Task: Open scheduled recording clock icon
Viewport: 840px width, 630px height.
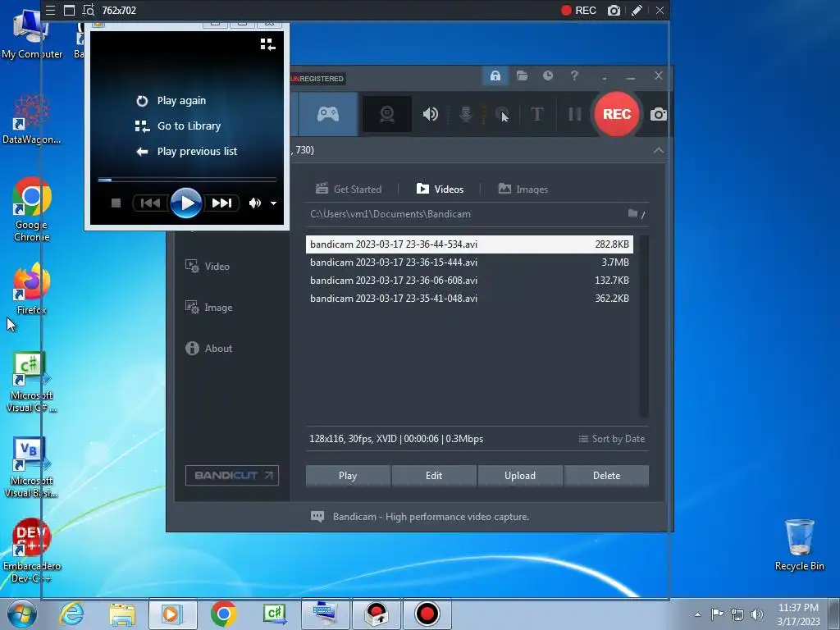Action: pyautogui.click(x=547, y=75)
